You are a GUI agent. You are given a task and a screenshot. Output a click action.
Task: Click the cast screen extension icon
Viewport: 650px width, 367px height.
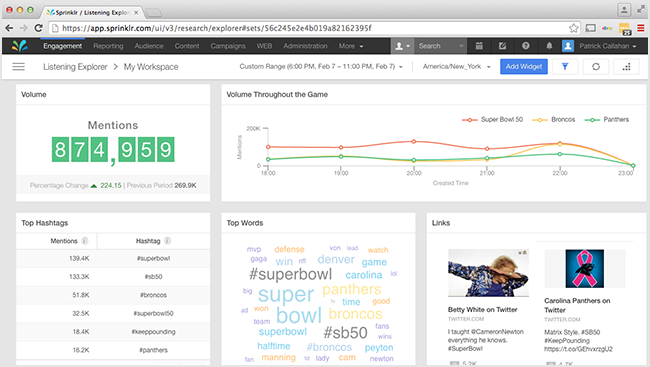click(590, 28)
